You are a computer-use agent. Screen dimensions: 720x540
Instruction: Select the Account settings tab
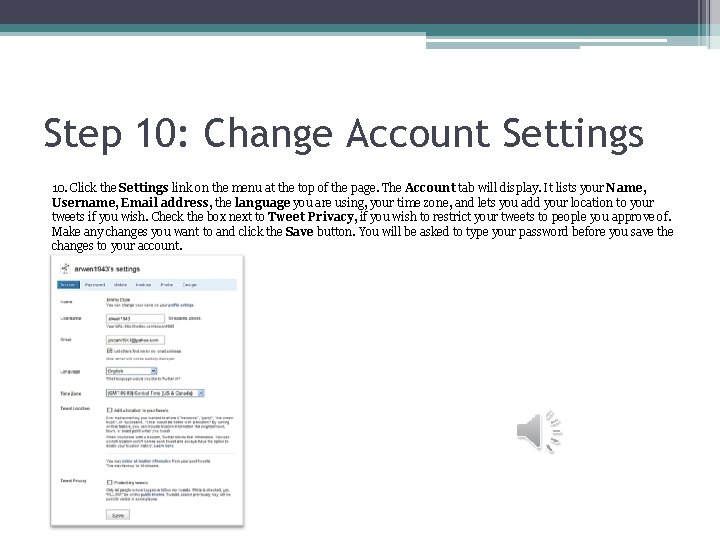(68, 285)
